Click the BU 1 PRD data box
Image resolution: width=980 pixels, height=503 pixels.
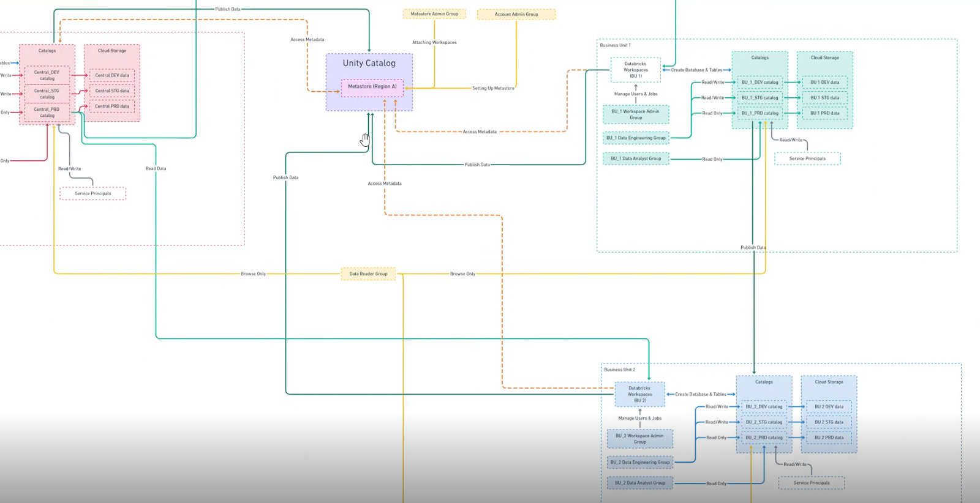825,113
